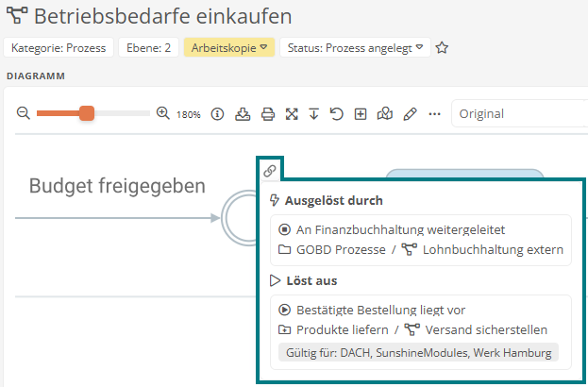Download the diagram via download icon
Screen dimensions: 588x387
[x=243, y=113]
